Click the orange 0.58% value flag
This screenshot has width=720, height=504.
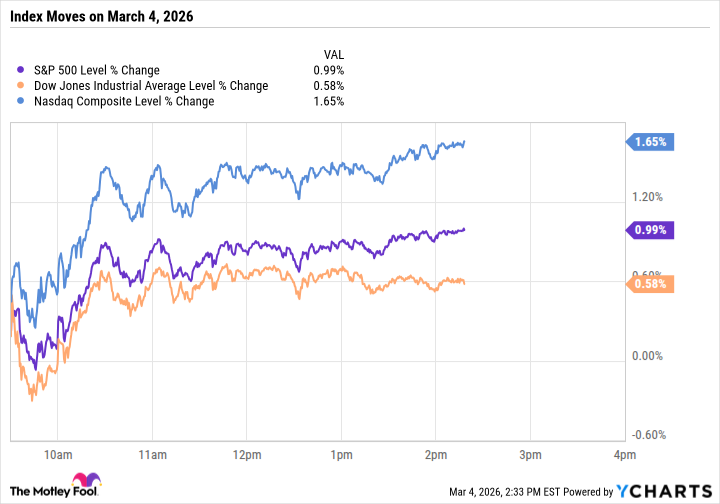click(650, 283)
